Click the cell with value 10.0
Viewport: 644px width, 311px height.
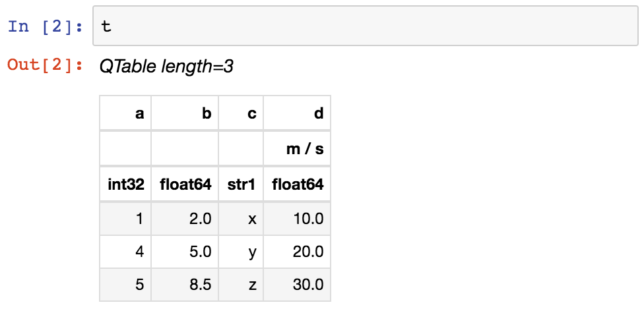pyautogui.click(x=308, y=219)
